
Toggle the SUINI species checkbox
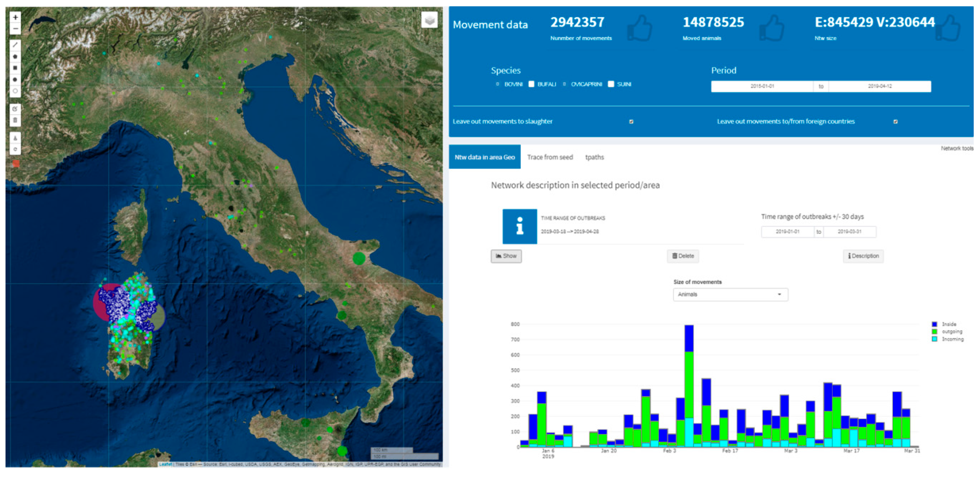tap(611, 84)
